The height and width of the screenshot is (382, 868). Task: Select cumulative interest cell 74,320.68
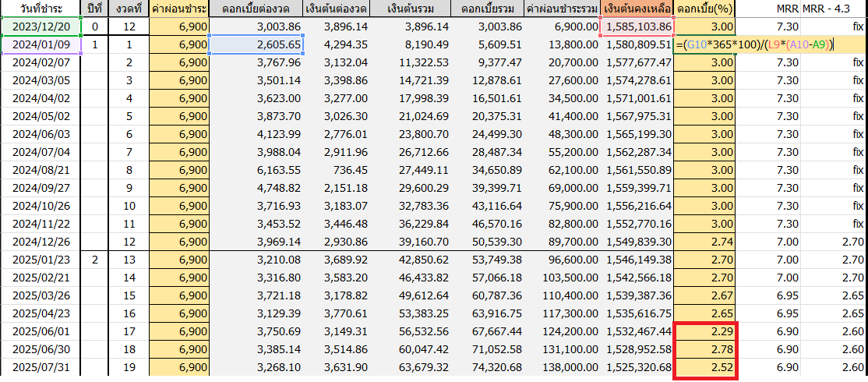tap(488, 367)
